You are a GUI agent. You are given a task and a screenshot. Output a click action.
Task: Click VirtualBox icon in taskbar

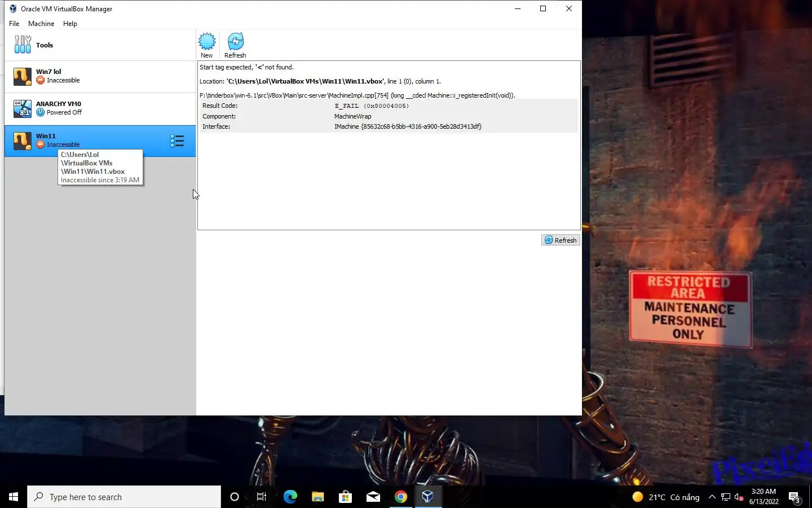click(428, 497)
